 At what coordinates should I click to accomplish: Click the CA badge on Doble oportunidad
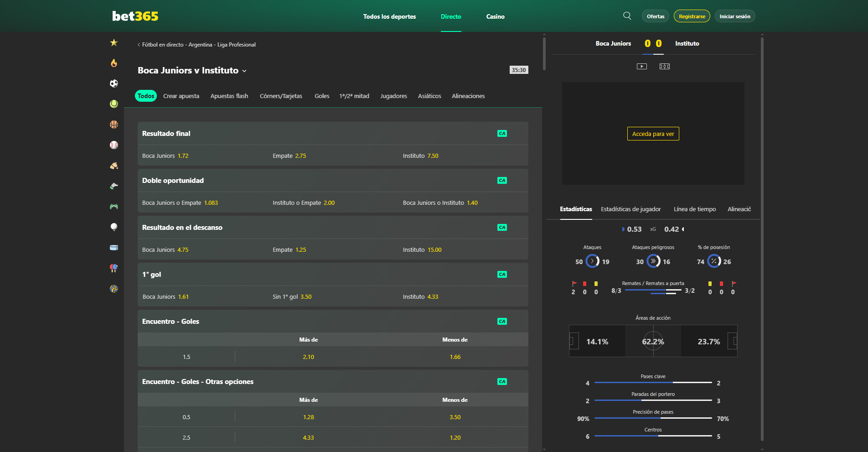click(502, 181)
